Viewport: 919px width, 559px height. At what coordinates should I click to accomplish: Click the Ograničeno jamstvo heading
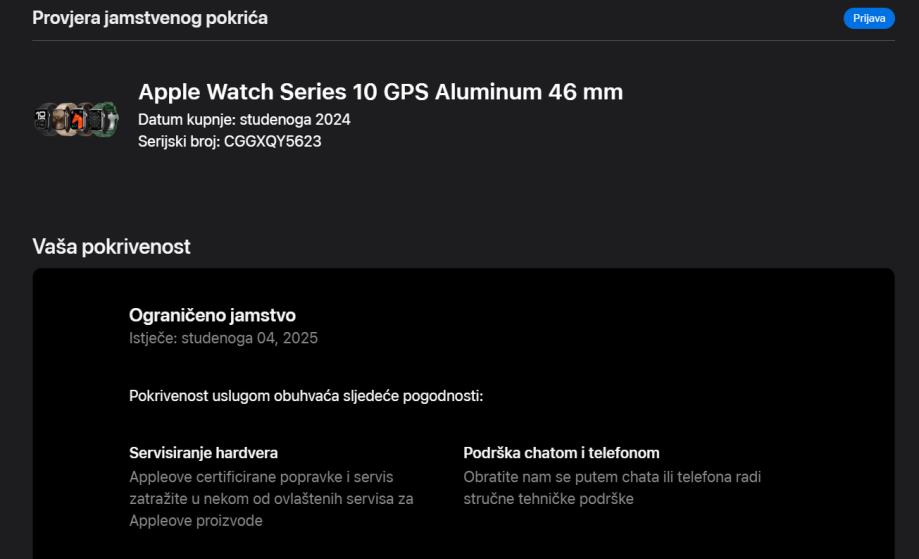(x=212, y=316)
